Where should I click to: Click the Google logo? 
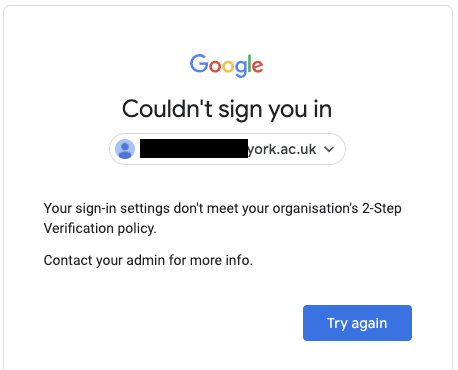coord(226,65)
